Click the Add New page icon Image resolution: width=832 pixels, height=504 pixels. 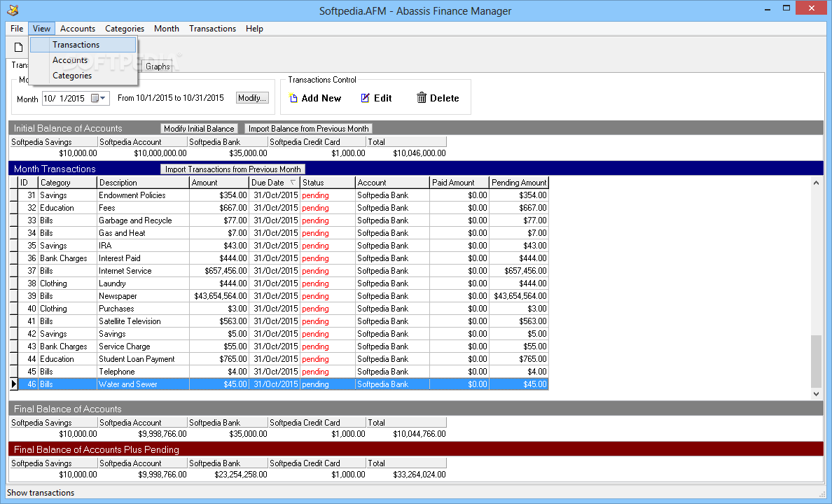(x=293, y=97)
